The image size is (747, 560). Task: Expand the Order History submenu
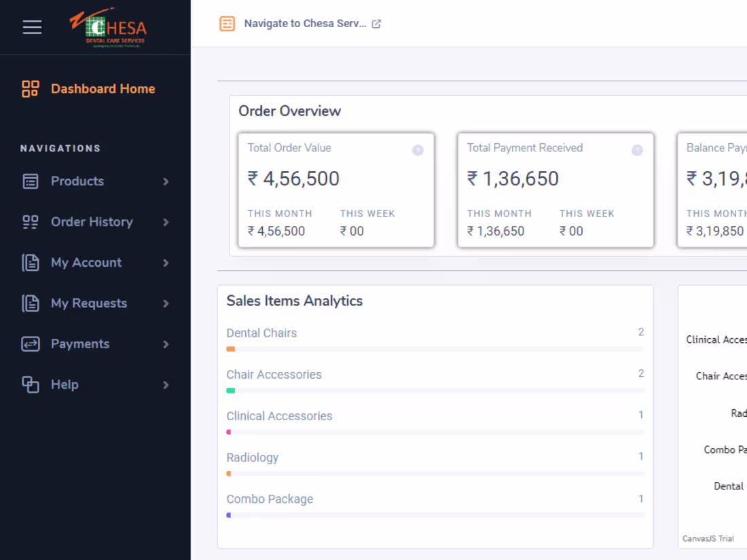tap(165, 222)
